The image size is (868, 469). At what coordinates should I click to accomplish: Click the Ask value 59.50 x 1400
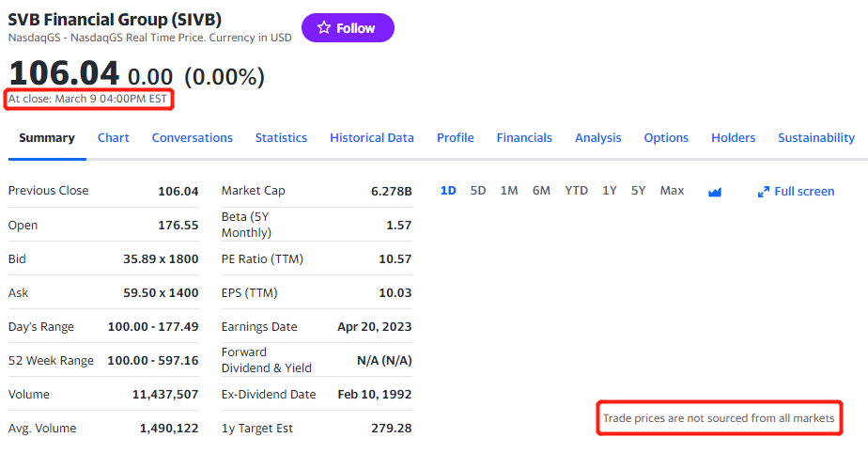pyautogui.click(x=161, y=293)
